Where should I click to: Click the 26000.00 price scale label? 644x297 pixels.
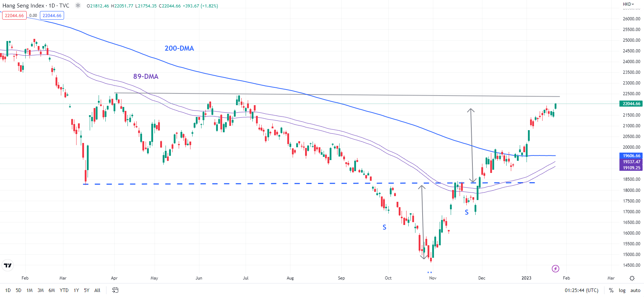click(632, 19)
